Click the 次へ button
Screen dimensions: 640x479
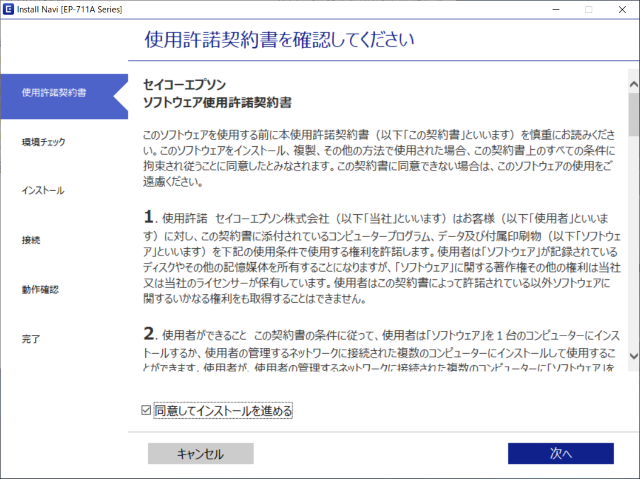click(561, 453)
